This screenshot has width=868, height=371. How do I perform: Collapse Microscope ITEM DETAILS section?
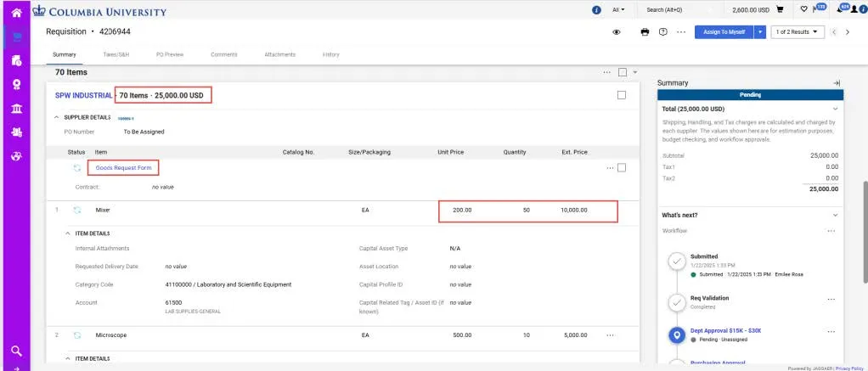(68, 359)
